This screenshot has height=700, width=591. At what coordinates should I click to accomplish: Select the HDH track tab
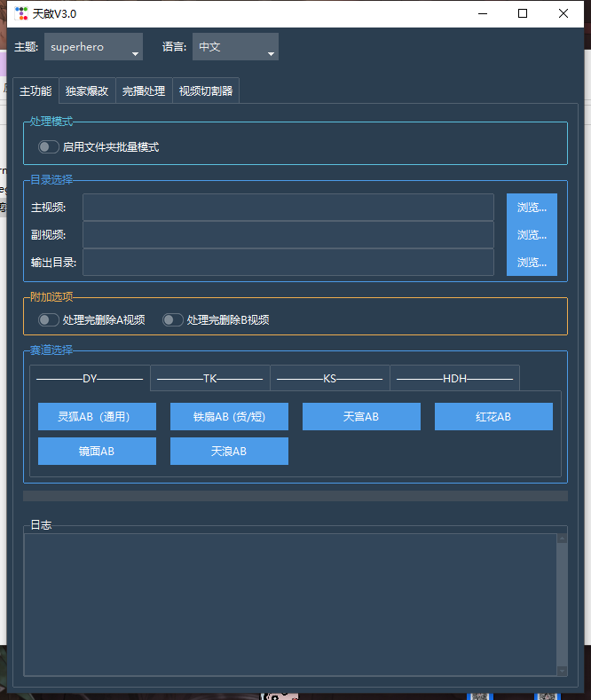coord(454,379)
